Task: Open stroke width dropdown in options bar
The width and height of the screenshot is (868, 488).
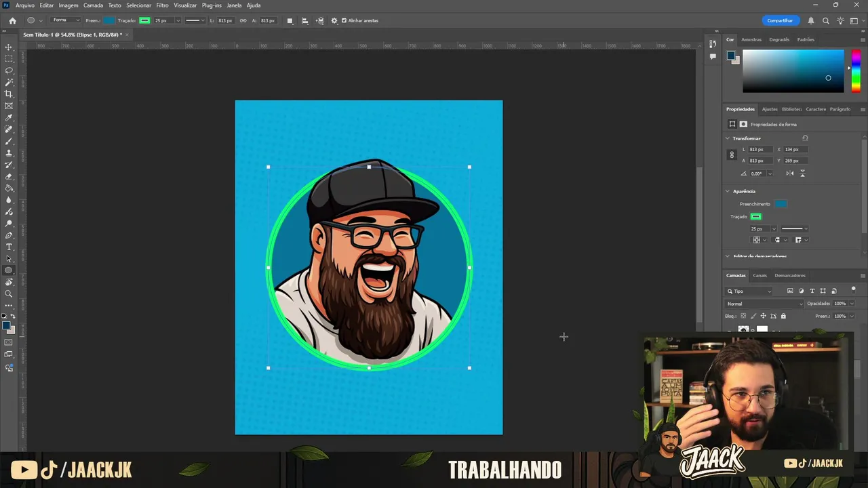Action: click(178, 20)
